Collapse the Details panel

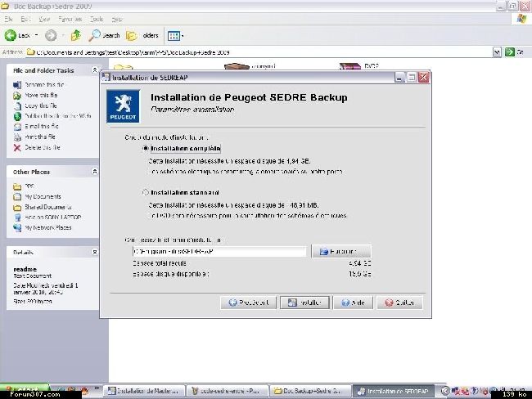tap(95, 252)
